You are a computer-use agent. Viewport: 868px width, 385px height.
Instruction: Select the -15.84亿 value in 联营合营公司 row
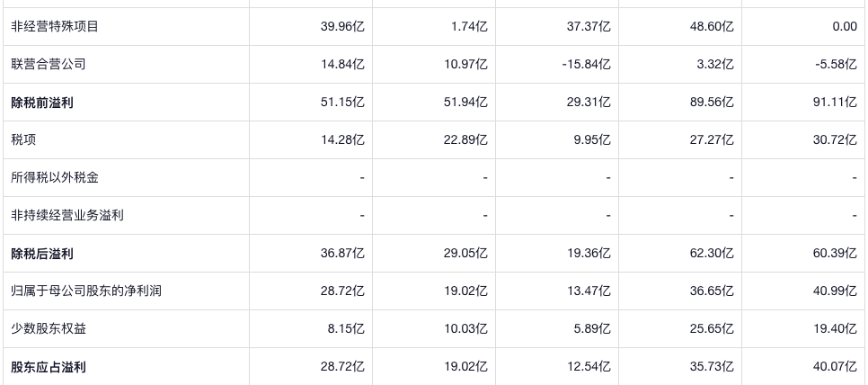[x=586, y=65]
